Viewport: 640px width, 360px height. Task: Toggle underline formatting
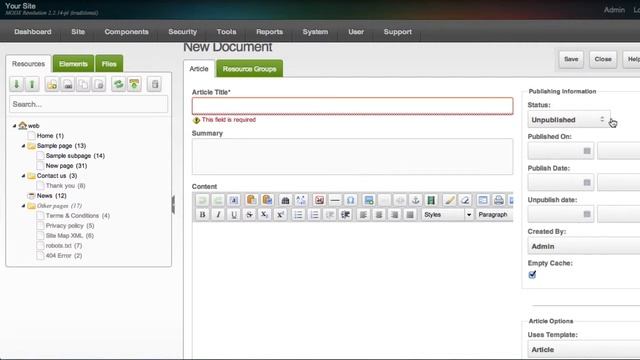[233, 215]
